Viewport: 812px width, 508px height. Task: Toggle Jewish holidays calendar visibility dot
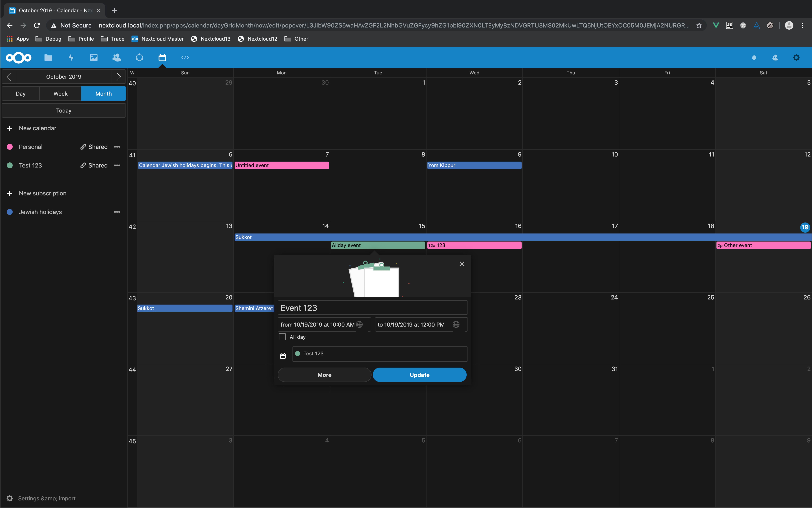pyautogui.click(x=10, y=212)
